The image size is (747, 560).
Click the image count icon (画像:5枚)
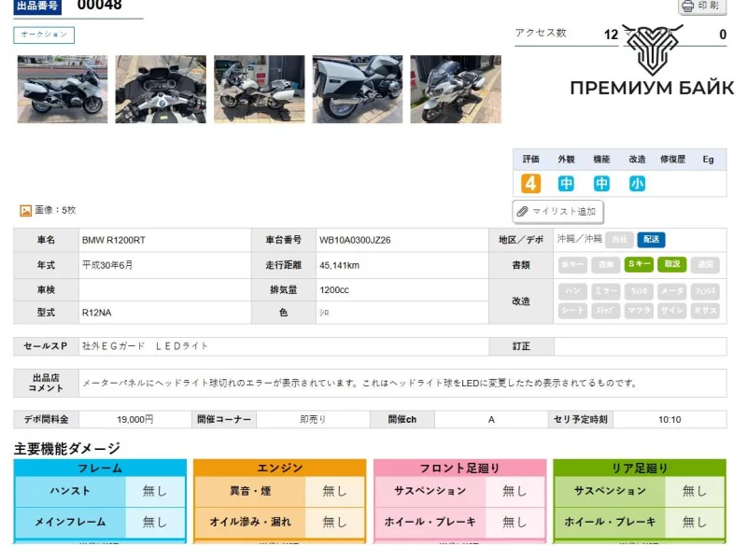click(x=26, y=211)
